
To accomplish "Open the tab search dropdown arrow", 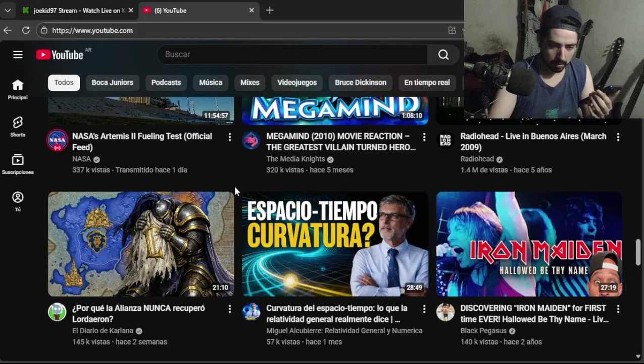I will pyautogui.click(x=8, y=10).
